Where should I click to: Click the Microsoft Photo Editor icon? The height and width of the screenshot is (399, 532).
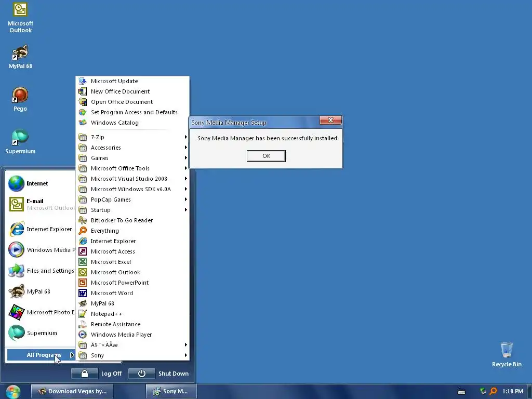click(16, 312)
